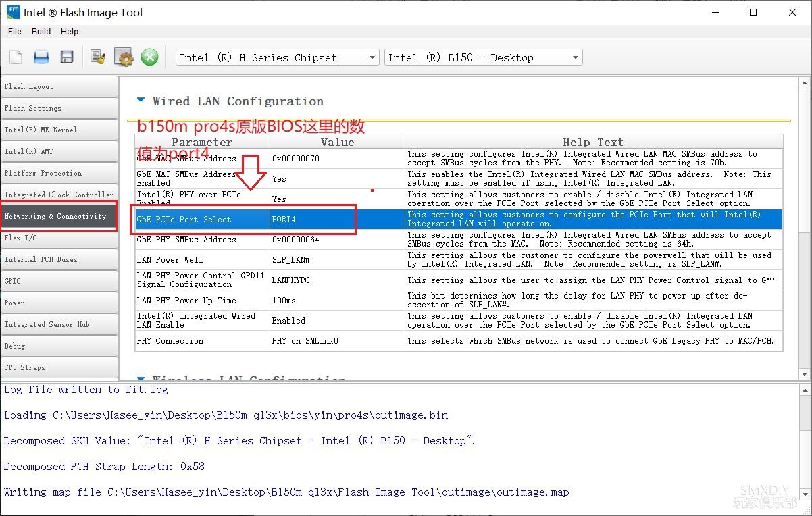Click the 0x00000064 value cell
Viewport: 812px width, 516px height.
point(337,240)
